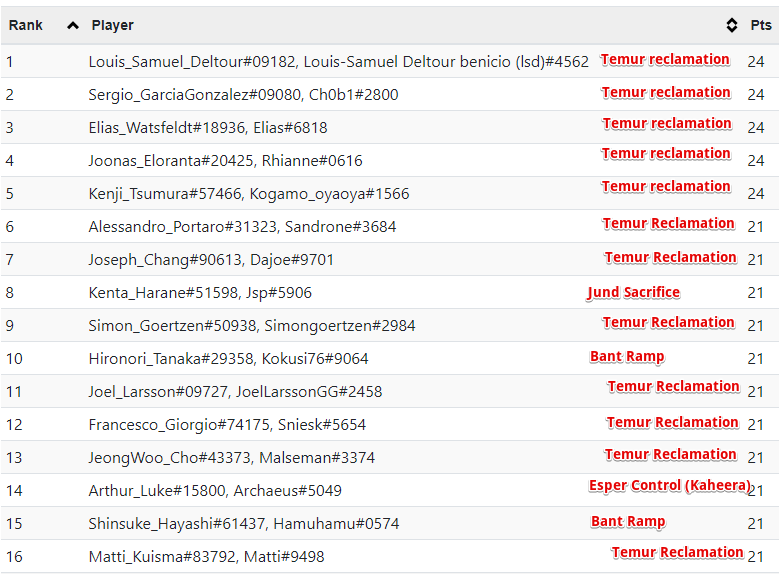Screen dimensions: 779x575
Task: Click Bant Ramp label for Hironori_Tanaka
Action: pos(627,356)
